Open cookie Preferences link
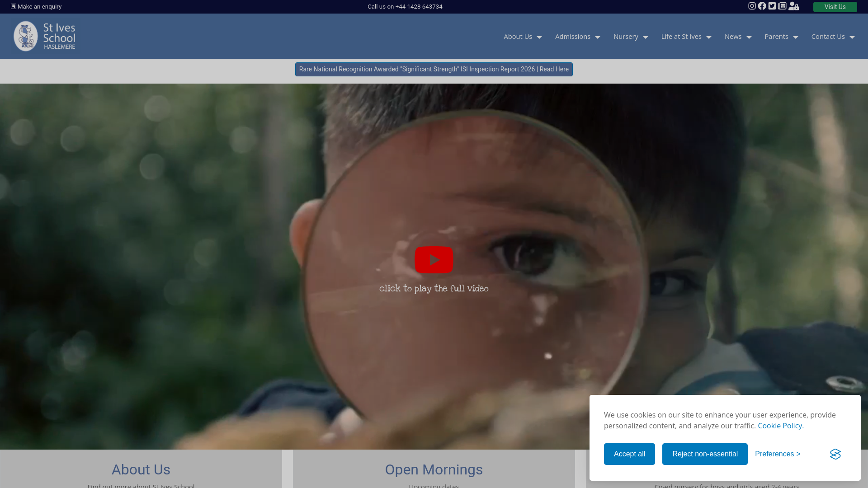 (778, 454)
